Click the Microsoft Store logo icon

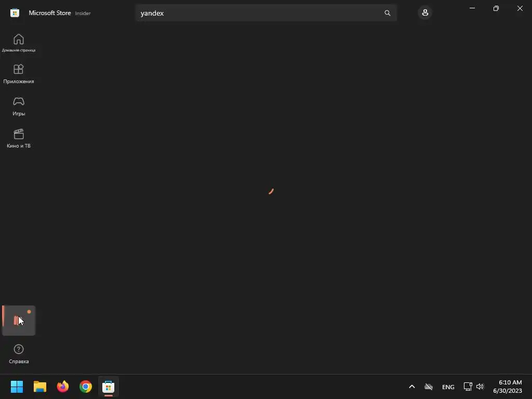pos(15,13)
